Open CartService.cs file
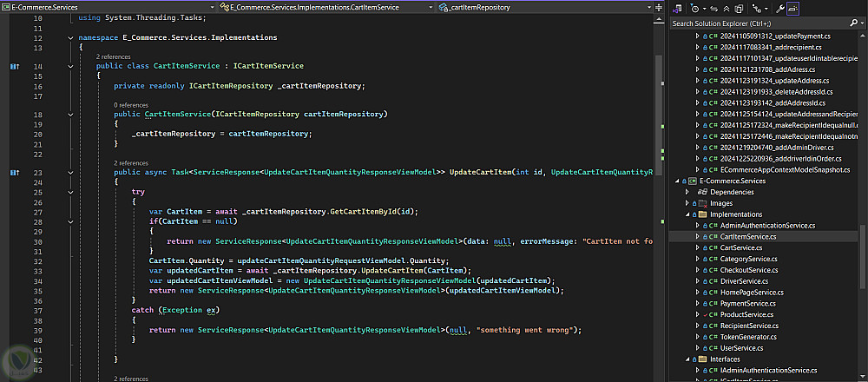The width and height of the screenshot is (868, 382). [x=741, y=247]
